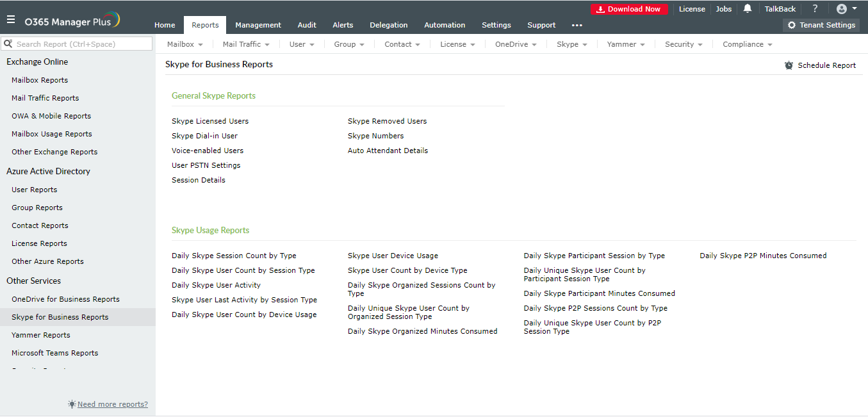868x417 pixels.
Task: Open the more tabs ellipsis
Action: tap(577, 25)
